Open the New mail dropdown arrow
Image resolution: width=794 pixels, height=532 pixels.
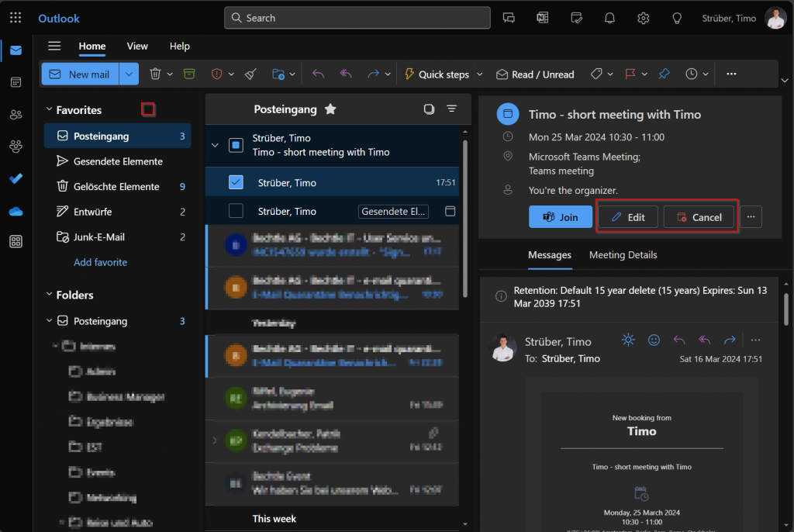point(129,74)
